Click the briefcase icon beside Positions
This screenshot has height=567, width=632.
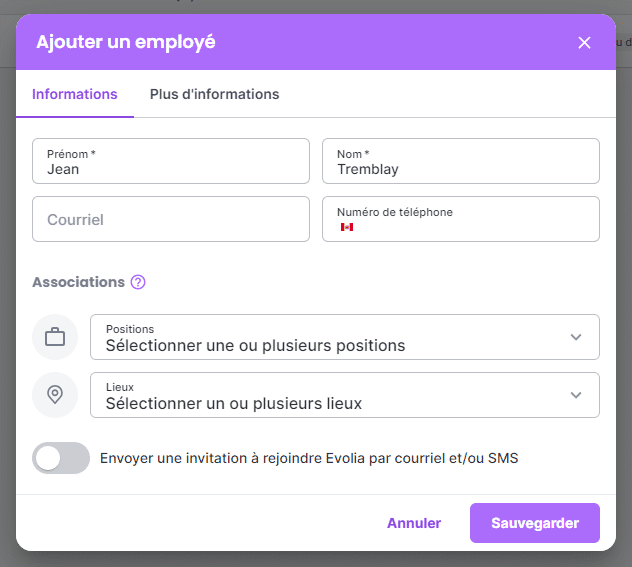pyautogui.click(x=55, y=337)
